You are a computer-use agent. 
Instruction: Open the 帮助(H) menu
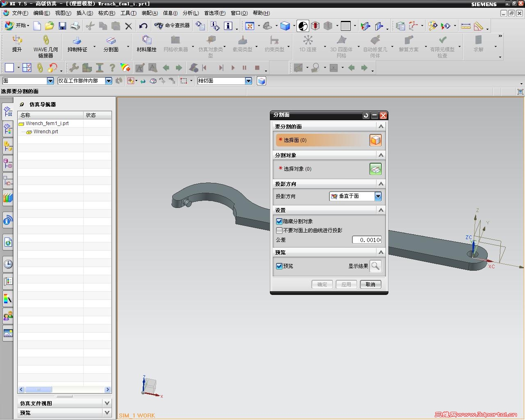261,13
